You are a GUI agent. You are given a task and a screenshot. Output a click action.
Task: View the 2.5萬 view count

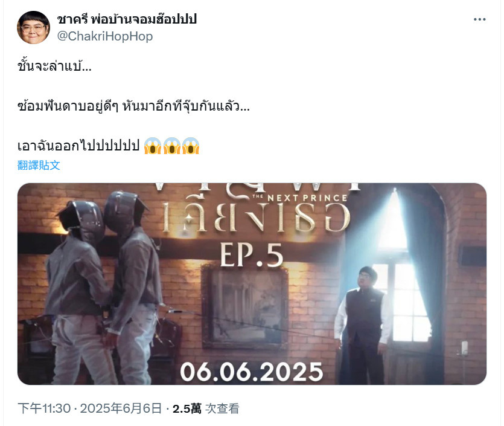tap(187, 408)
